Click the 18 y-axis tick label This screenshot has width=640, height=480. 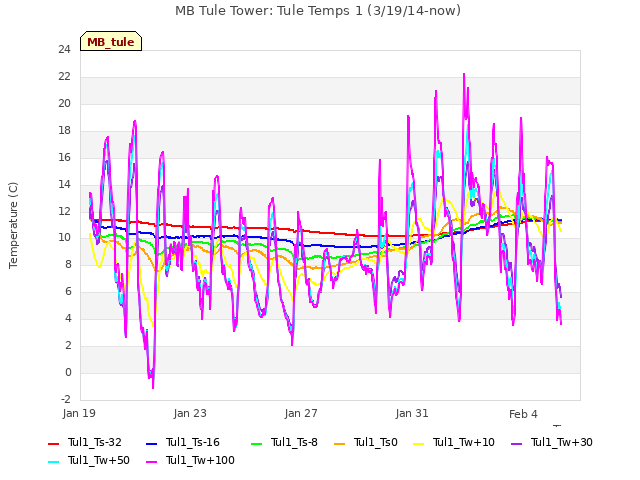pos(64,131)
